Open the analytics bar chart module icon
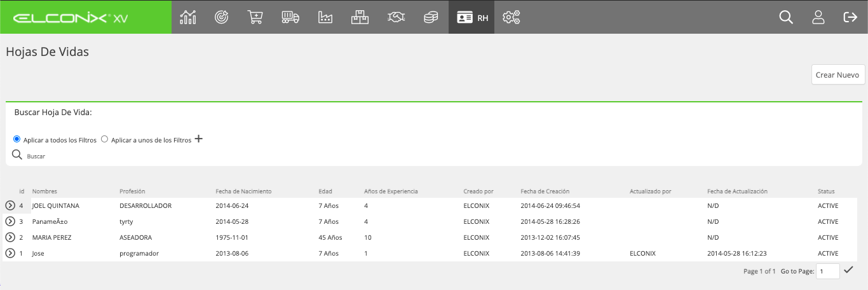This screenshot has width=868, height=290. point(187,17)
